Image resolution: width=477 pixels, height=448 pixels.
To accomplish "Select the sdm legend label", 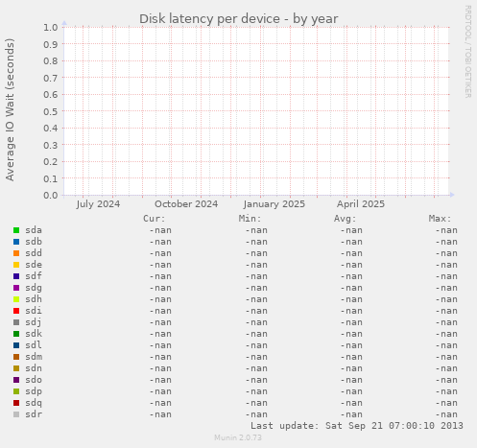I will [34, 357].
